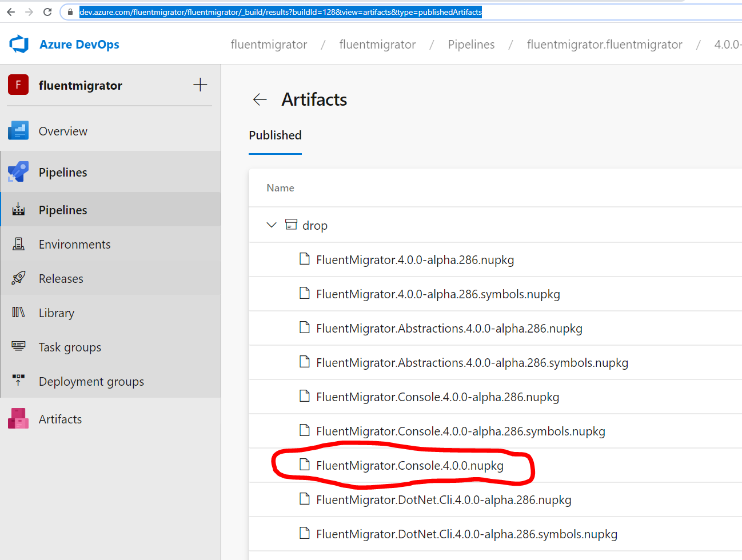
Task: Collapse the drop artifact folder
Action: pos(271,225)
